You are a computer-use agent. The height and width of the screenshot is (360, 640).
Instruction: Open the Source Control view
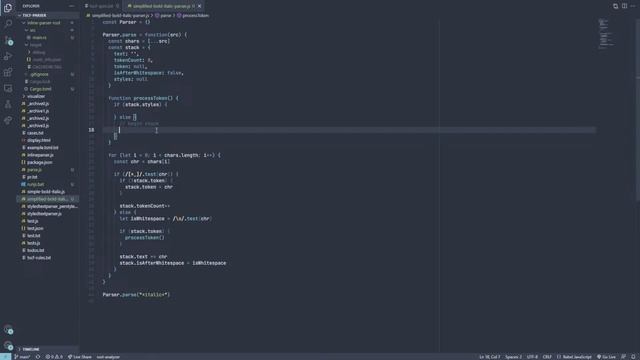coord(8,40)
